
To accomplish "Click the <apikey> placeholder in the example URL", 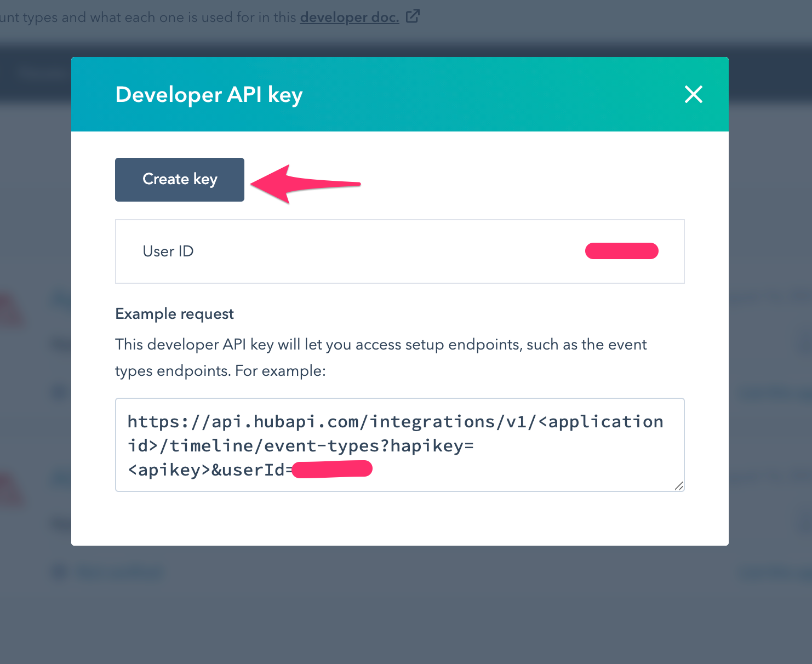I will pyautogui.click(x=169, y=470).
